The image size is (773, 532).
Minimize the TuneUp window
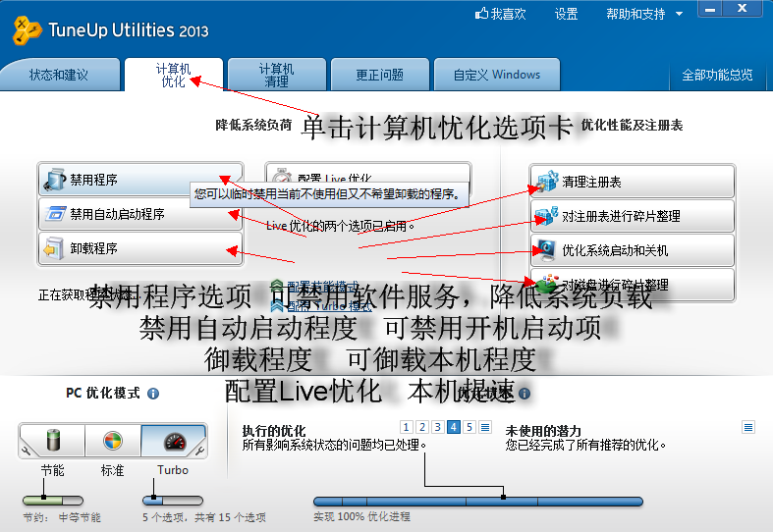point(710,9)
